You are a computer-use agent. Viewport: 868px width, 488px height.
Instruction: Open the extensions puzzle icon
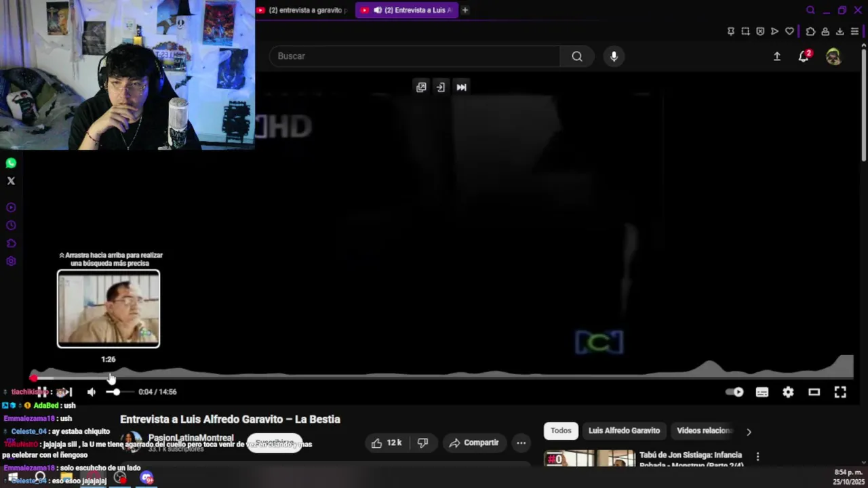[x=810, y=31]
